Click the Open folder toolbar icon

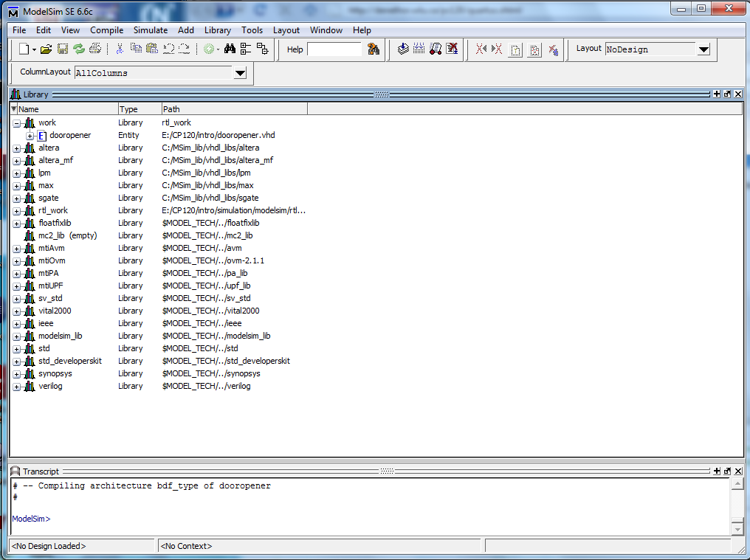pos(46,49)
